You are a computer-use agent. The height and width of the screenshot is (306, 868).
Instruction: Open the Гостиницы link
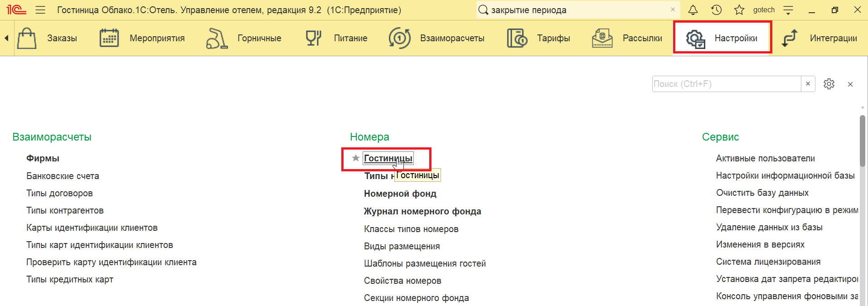pyautogui.click(x=388, y=158)
